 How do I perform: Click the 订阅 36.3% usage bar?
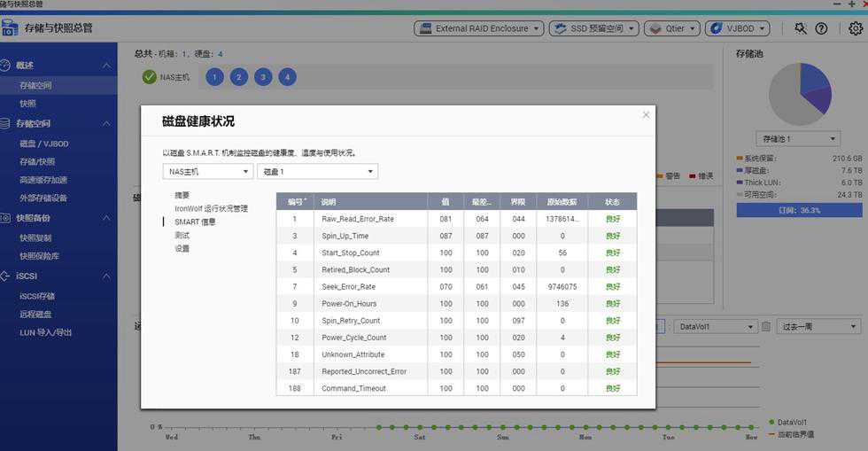[799, 210]
